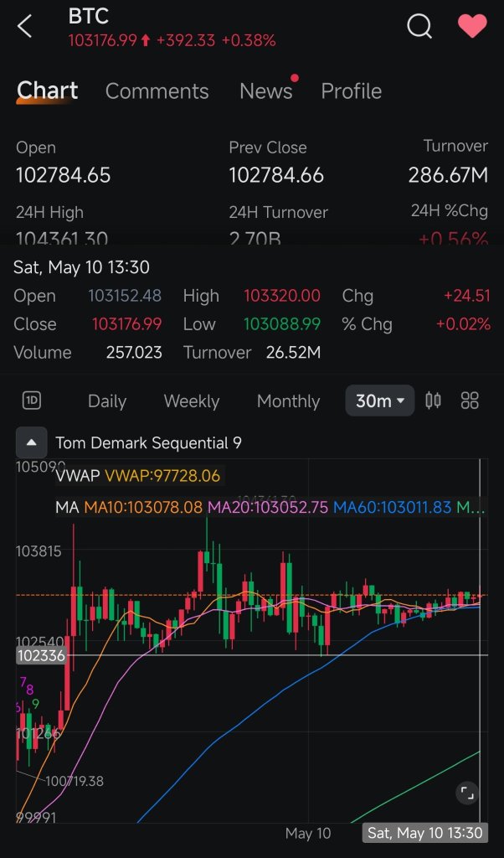Tap the Volume value 257.023
Screen dimensions: 504x858
134,353
